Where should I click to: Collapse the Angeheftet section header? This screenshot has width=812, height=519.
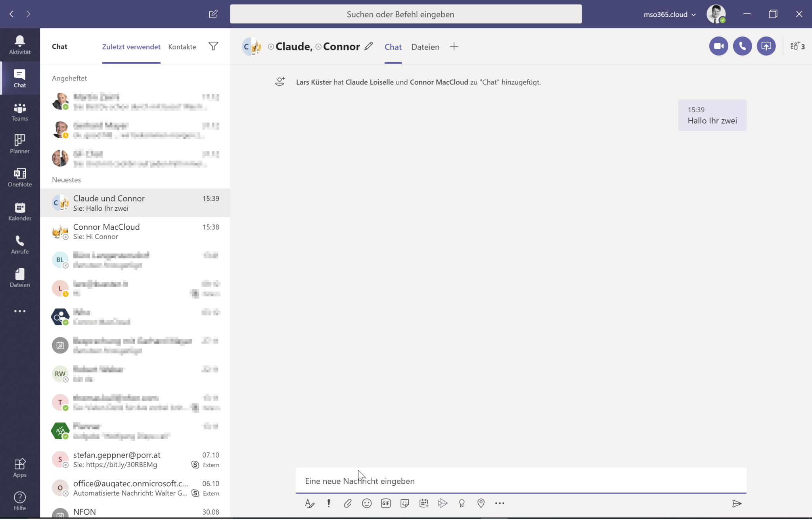[69, 78]
